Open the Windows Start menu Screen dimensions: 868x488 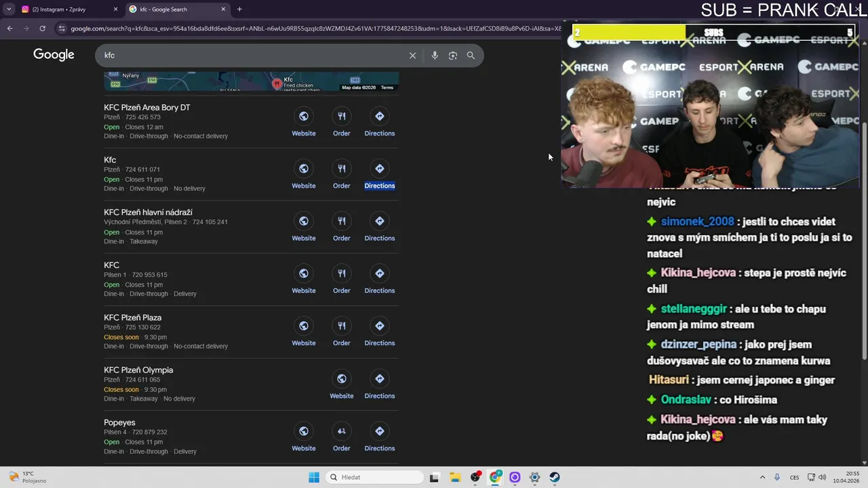click(x=313, y=477)
